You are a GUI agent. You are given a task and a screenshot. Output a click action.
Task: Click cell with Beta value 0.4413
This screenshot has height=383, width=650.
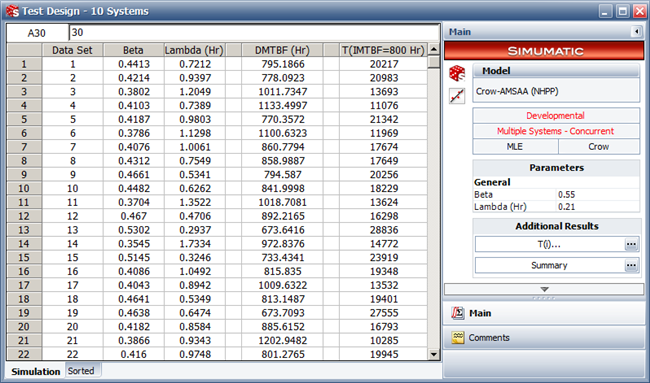133,64
